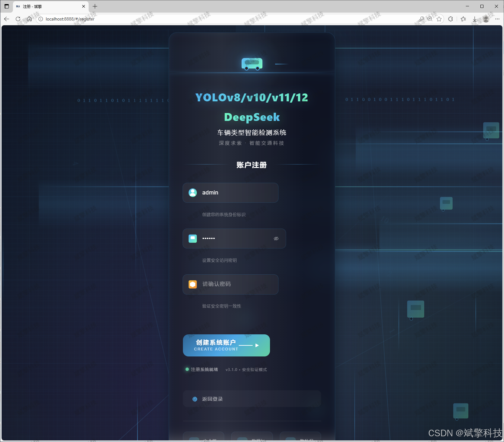
Task: Click the YOLOv8/v10/v11/12 title
Action: tap(252, 98)
